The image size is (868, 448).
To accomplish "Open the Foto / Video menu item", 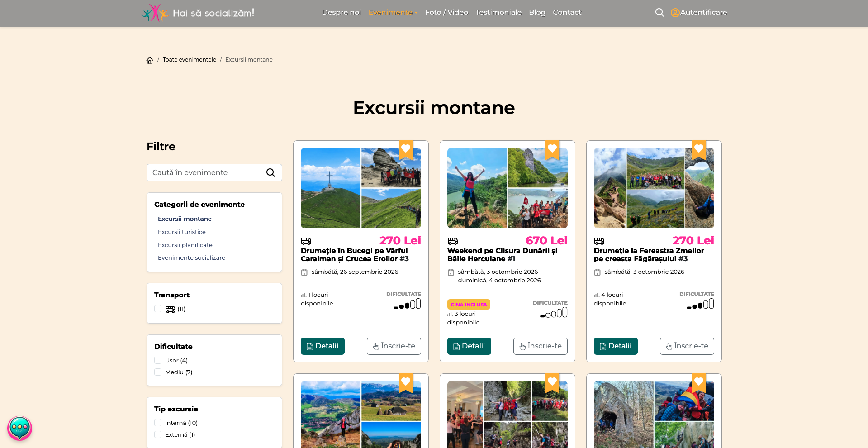I will 446,13.
